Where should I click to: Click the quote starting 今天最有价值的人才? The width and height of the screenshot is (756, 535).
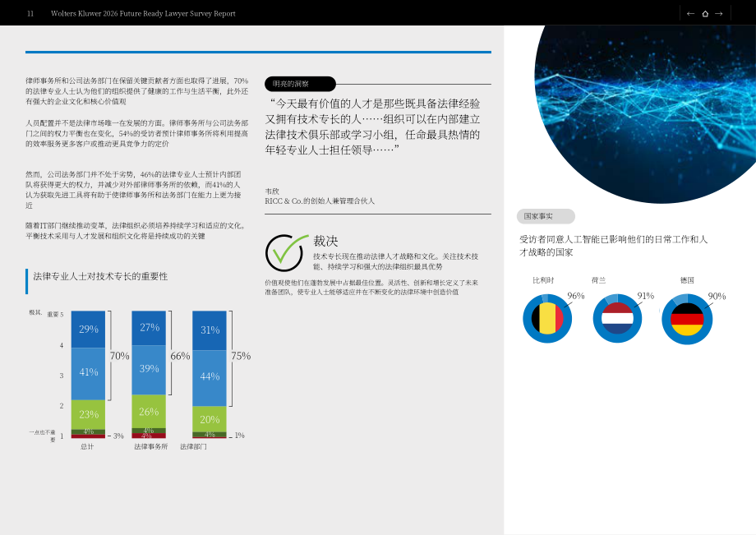pyautogui.click(x=373, y=127)
